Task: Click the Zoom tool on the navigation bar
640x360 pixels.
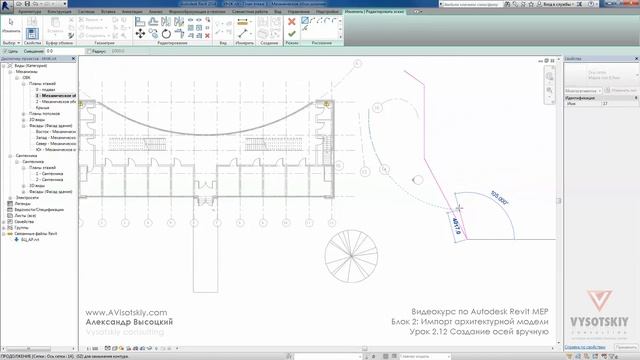Action: point(549,90)
